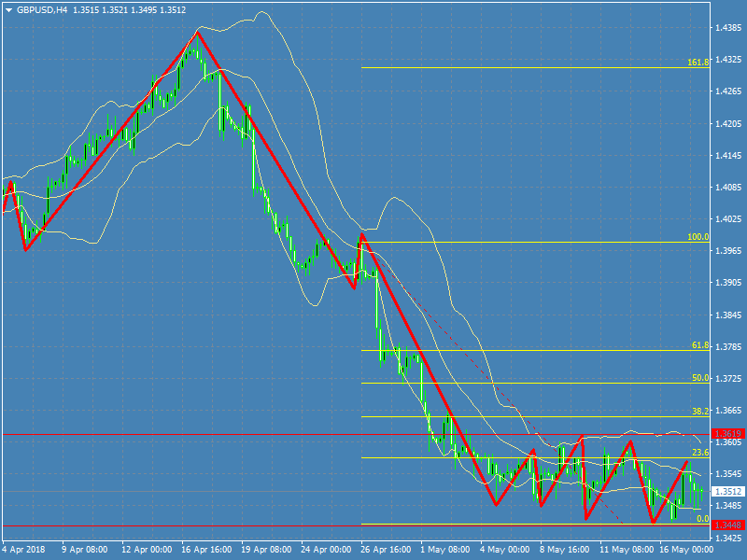Click the 4 Apr 2018 date label
This screenshot has width=747, height=560.
tap(24, 550)
